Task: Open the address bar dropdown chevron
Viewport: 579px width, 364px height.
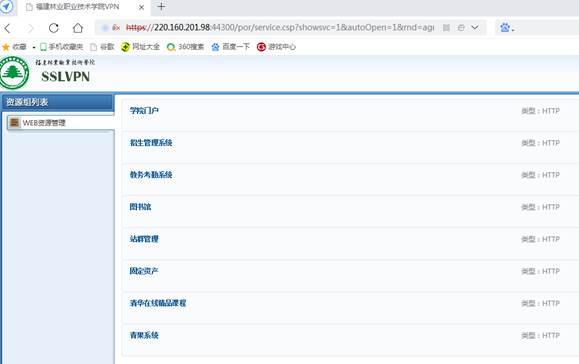Action: click(x=475, y=28)
